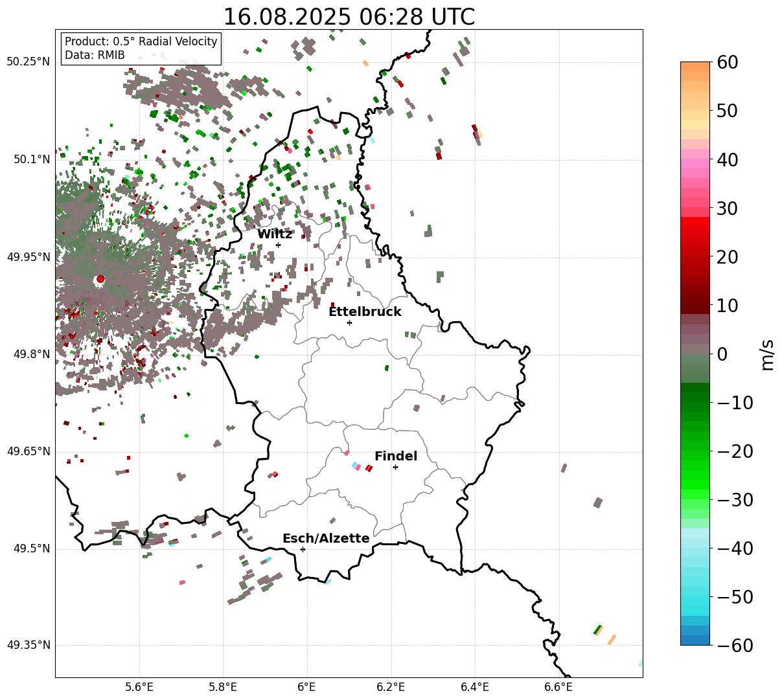Screen dimensions: 782x700
Task: Click the m/s colorbar unit label
Action: tap(768, 354)
